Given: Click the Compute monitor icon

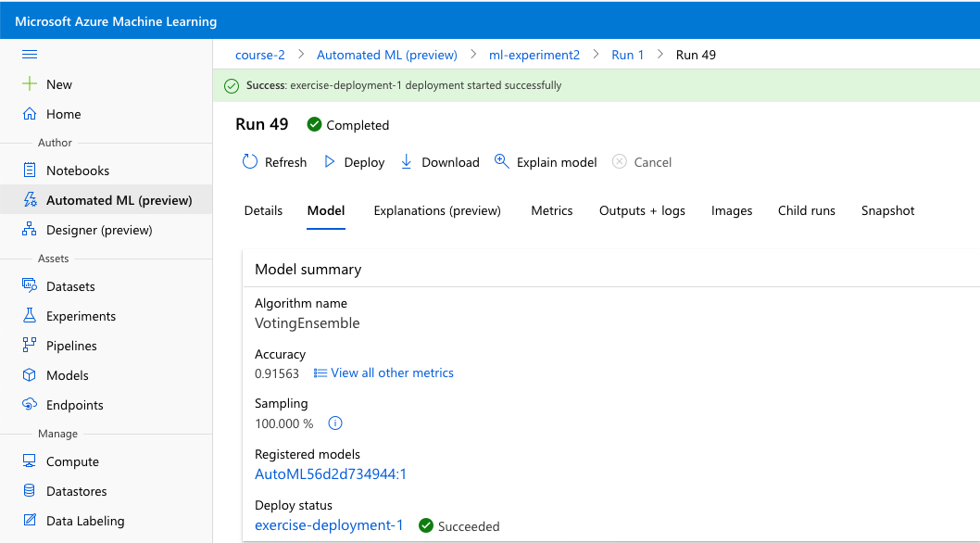Looking at the screenshot, I should (30, 461).
